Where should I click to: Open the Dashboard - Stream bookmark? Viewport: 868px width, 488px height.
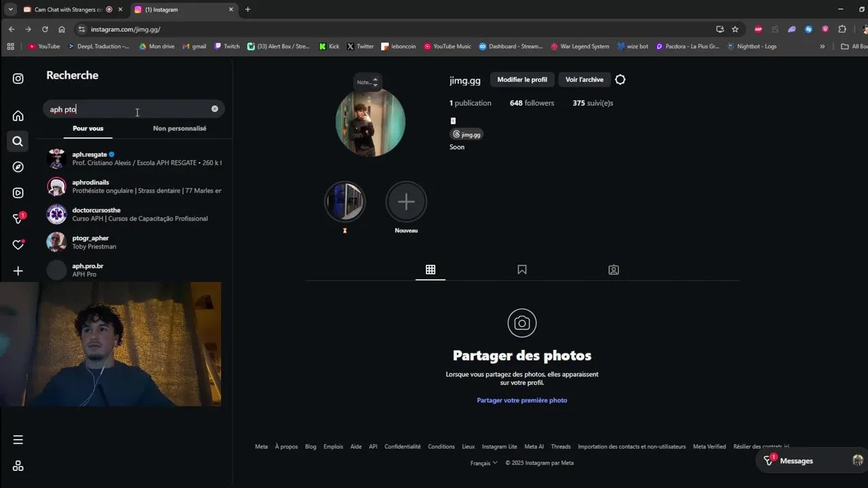(x=511, y=47)
